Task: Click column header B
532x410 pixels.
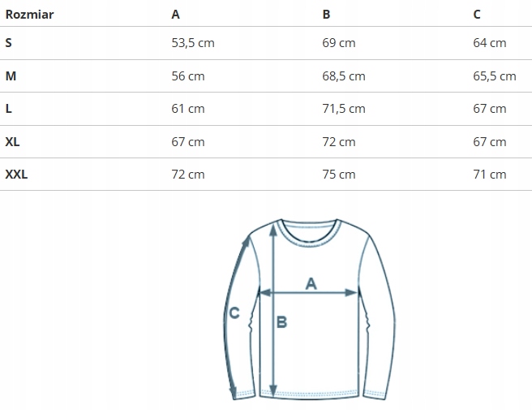Action: click(326, 14)
